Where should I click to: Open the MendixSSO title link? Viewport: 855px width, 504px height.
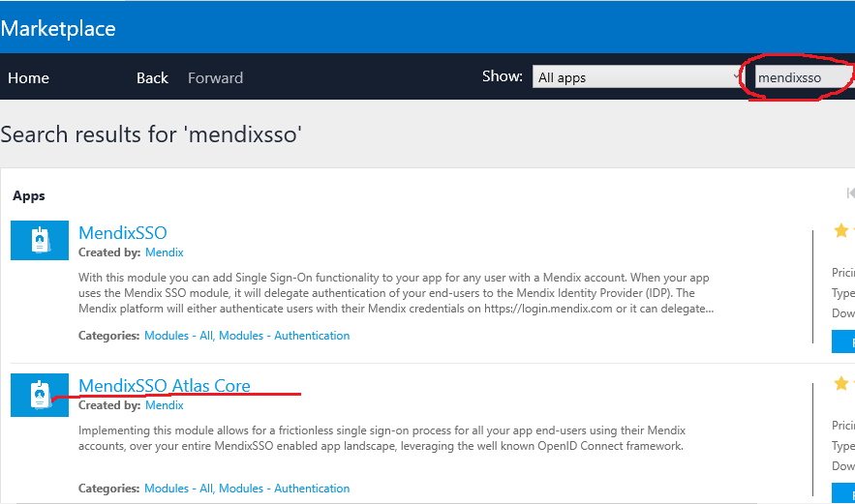click(123, 233)
